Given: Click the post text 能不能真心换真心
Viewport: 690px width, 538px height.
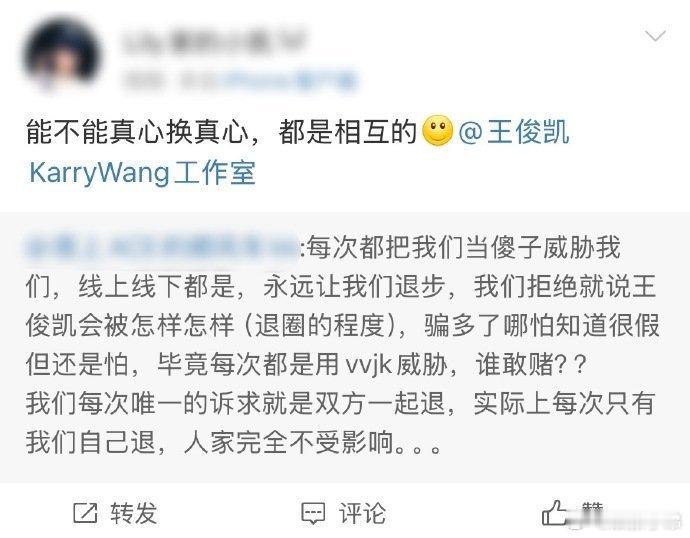Looking at the screenshot, I should coord(136,132).
